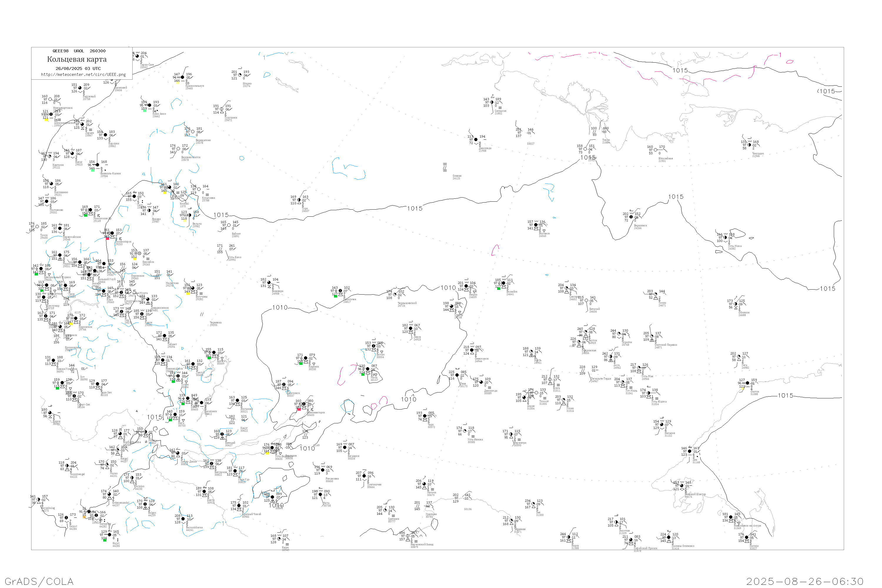
Task: Click yellow square at Александровское station
Action: tap(46, 120)
